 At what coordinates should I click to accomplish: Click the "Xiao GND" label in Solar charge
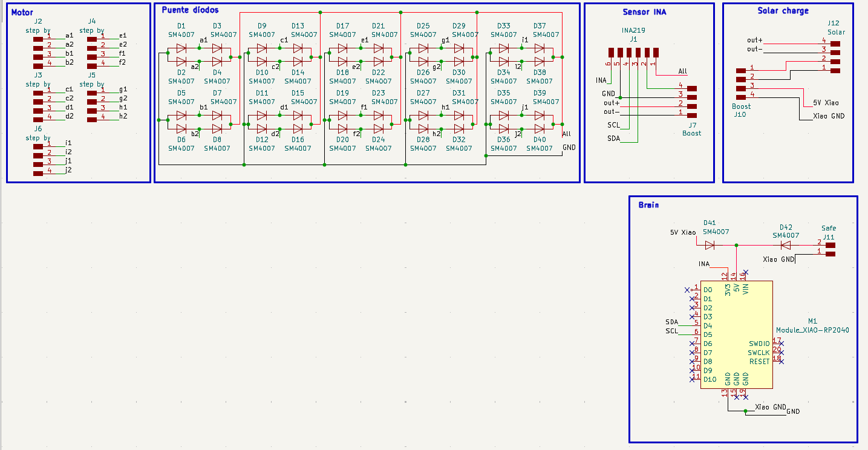pyautogui.click(x=829, y=116)
